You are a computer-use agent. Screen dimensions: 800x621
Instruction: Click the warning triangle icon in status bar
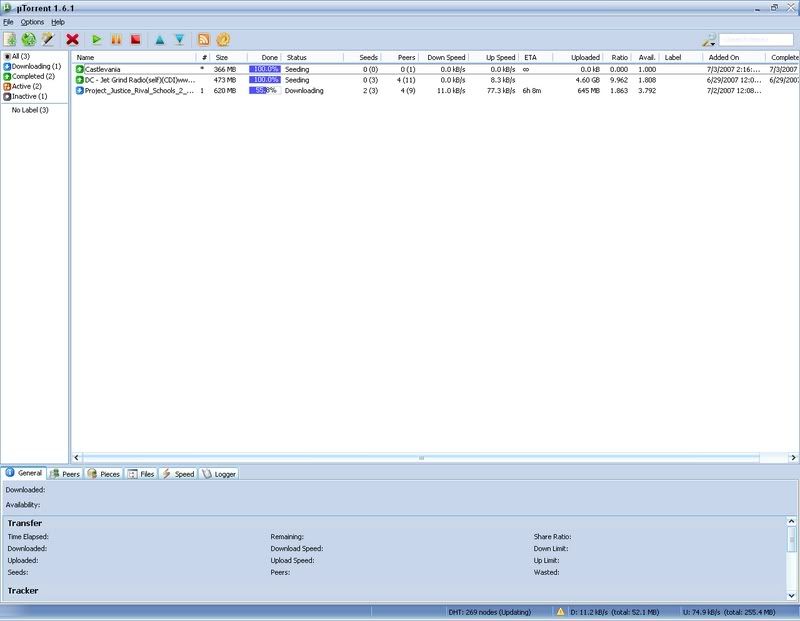point(560,611)
